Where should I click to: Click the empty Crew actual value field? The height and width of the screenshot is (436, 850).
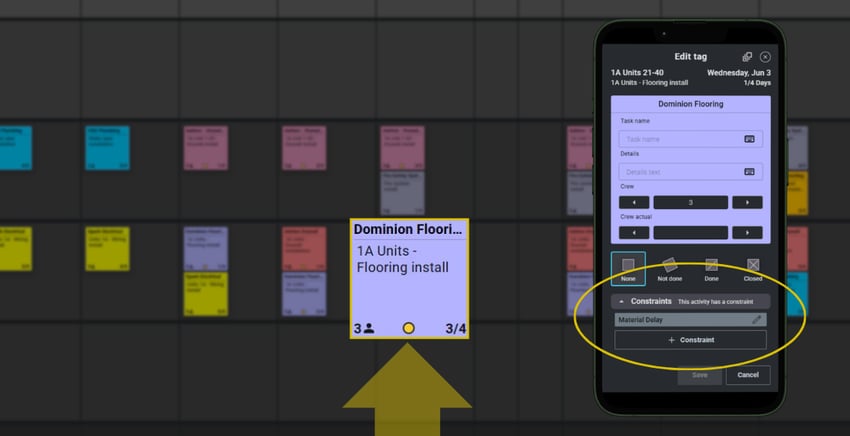coord(691,233)
